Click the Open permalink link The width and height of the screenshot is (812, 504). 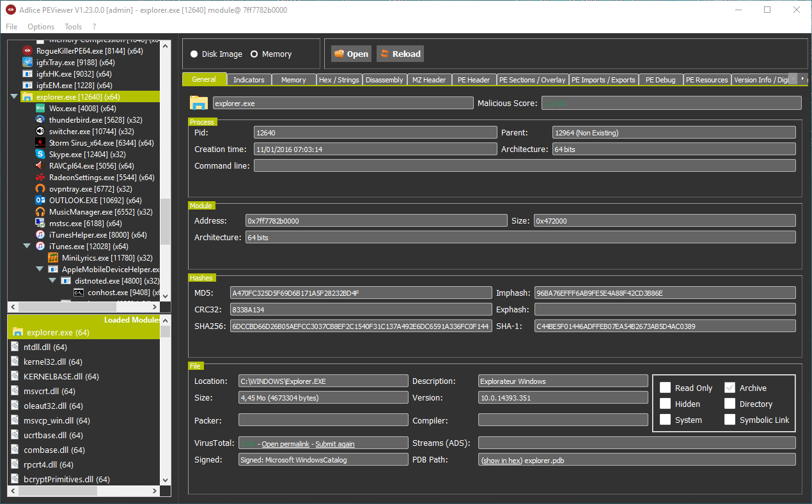[x=285, y=444]
